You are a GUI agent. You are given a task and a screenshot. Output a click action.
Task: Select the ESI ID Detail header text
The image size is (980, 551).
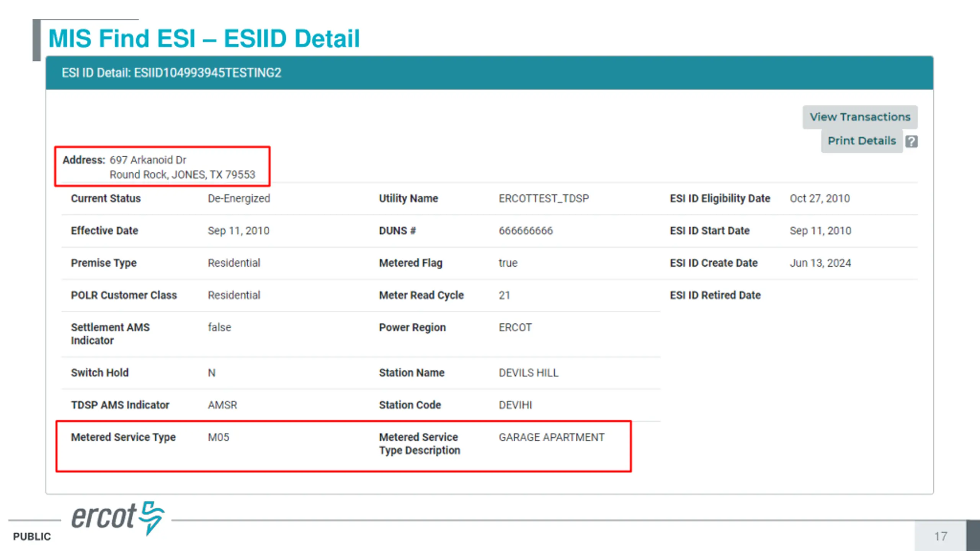pyautogui.click(x=171, y=73)
